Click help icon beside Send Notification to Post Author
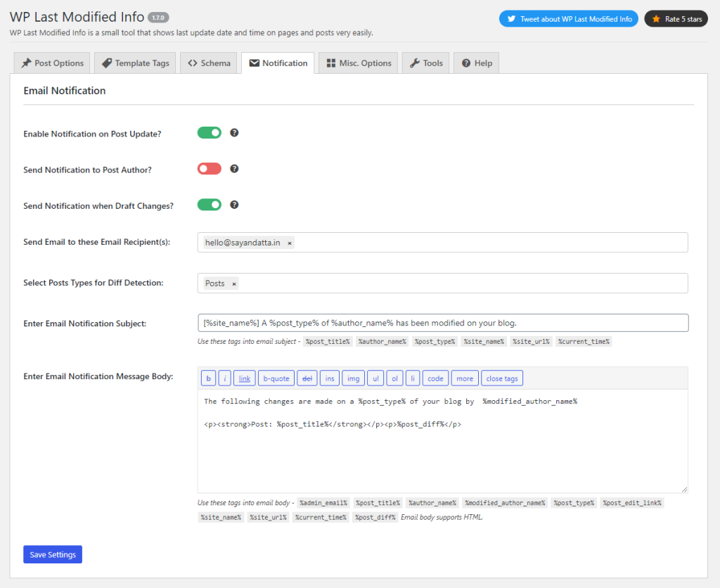Viewport: 720px width, 588px height. coord(234,169)
